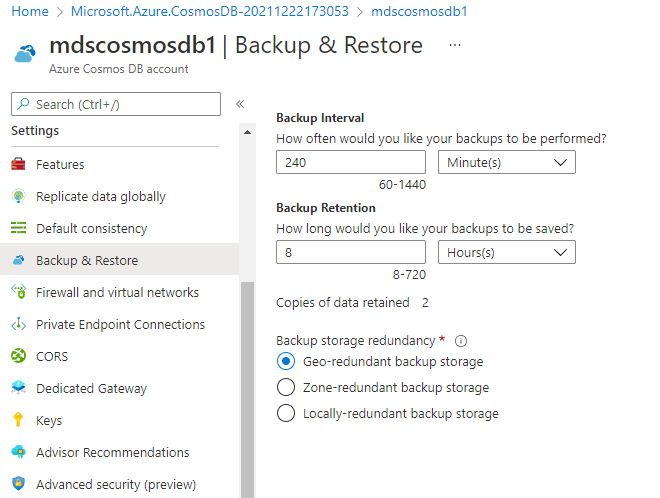Click the Backup Interval value field
This screenshot has width=660, height=498.
pyautogui.click(x=351, y=162)
